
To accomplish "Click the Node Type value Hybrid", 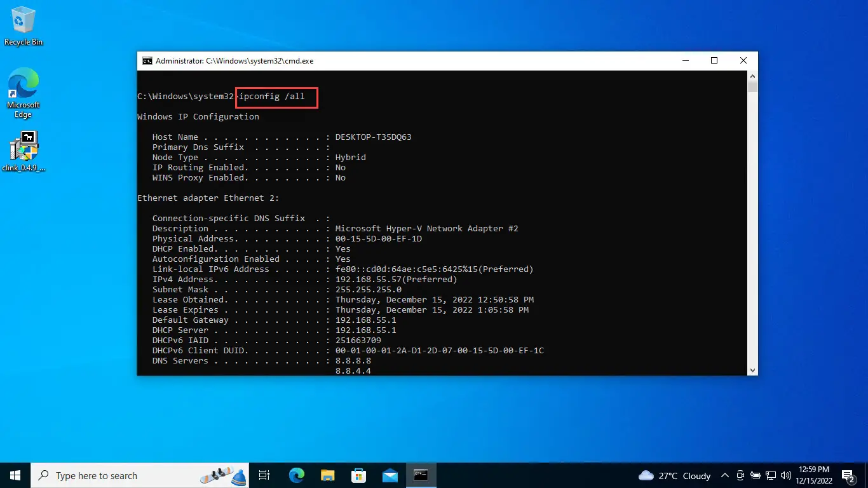I will 351,158.
